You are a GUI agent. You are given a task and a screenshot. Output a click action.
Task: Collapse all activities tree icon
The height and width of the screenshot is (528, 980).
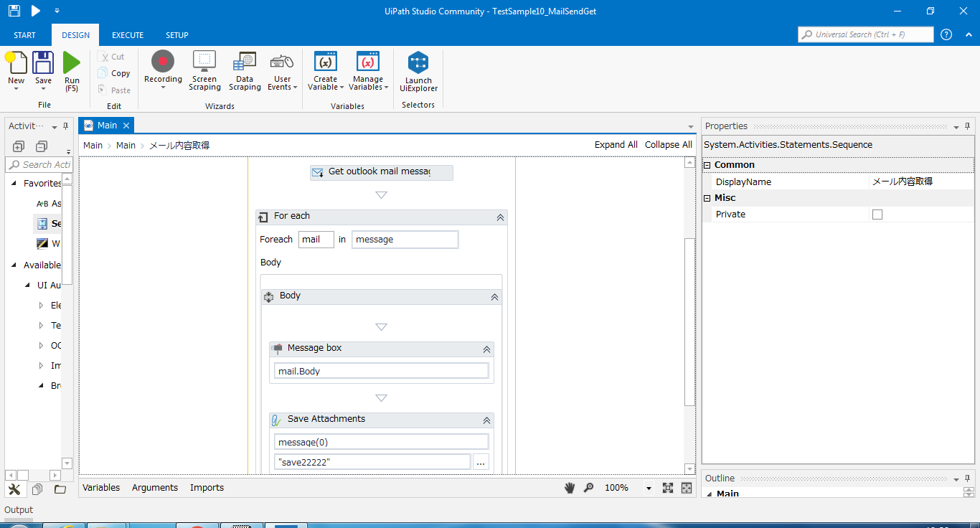(42, 146)
